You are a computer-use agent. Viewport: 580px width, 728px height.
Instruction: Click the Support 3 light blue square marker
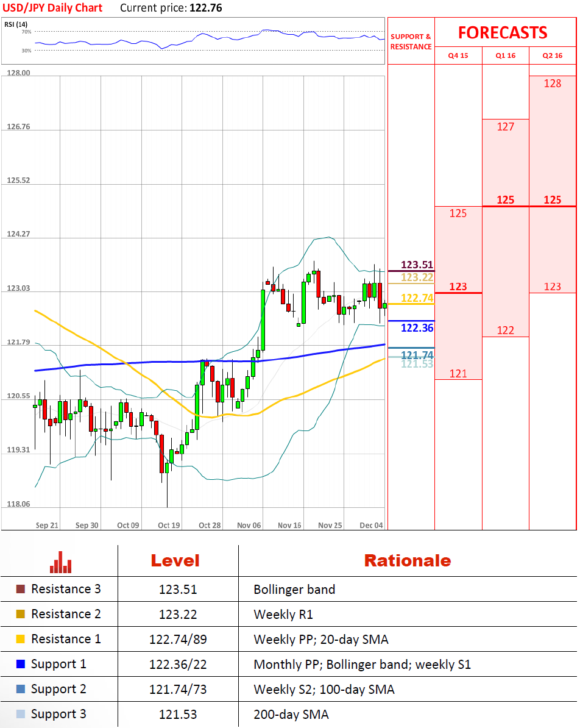[21, 714]
